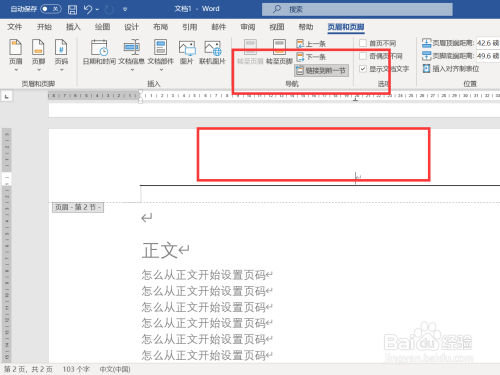Open the 帮助 (Help) tab

point(306,27)
